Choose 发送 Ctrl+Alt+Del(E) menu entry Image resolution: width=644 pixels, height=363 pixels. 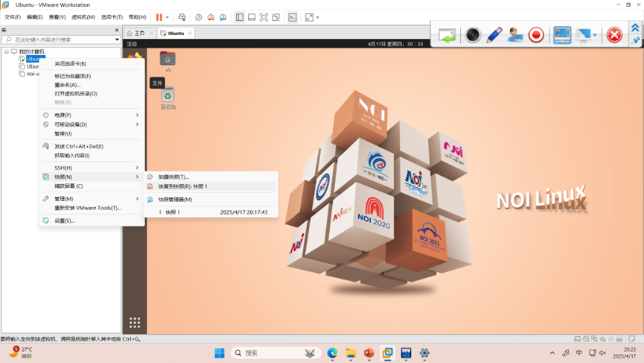[x=92, y=146]
